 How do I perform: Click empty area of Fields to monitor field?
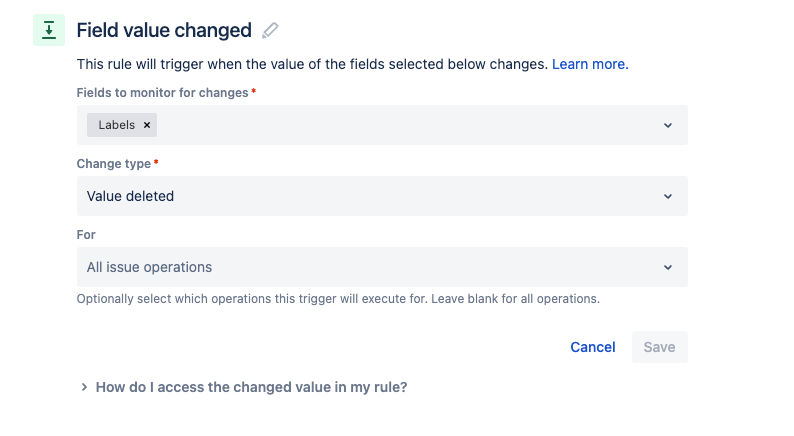(400, 125)
